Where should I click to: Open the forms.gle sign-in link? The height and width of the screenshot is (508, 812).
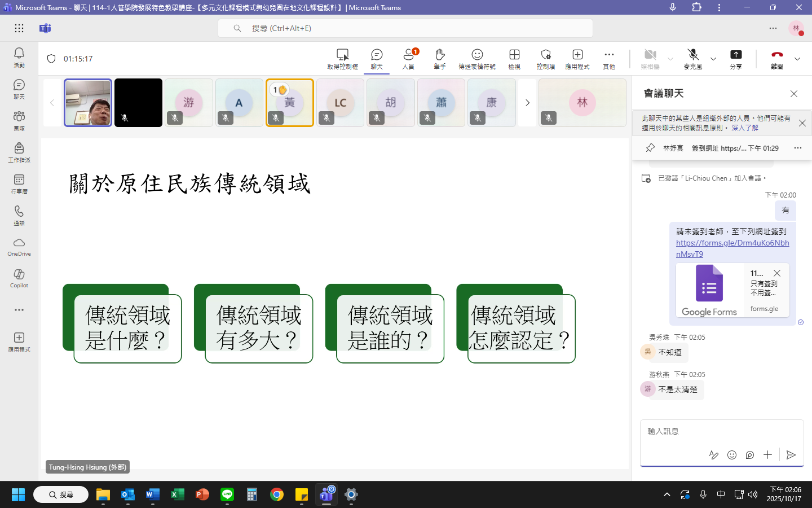click(x=732, y=243)
